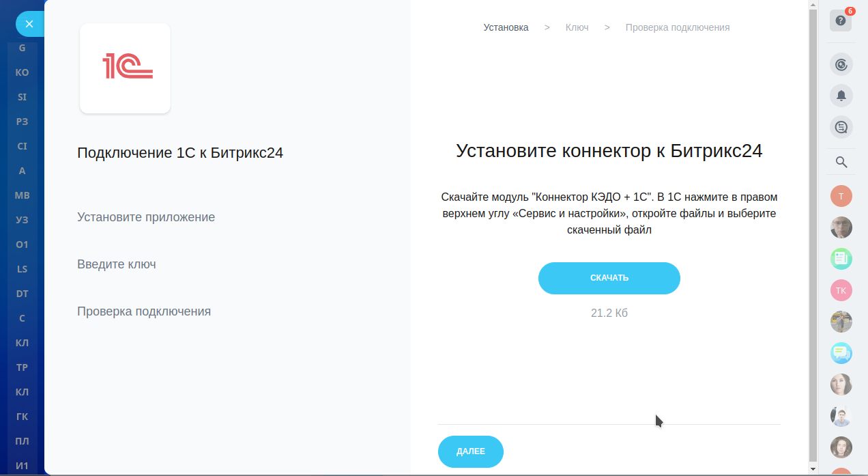Open the 'KO' item in left menu

pos(23,72)
